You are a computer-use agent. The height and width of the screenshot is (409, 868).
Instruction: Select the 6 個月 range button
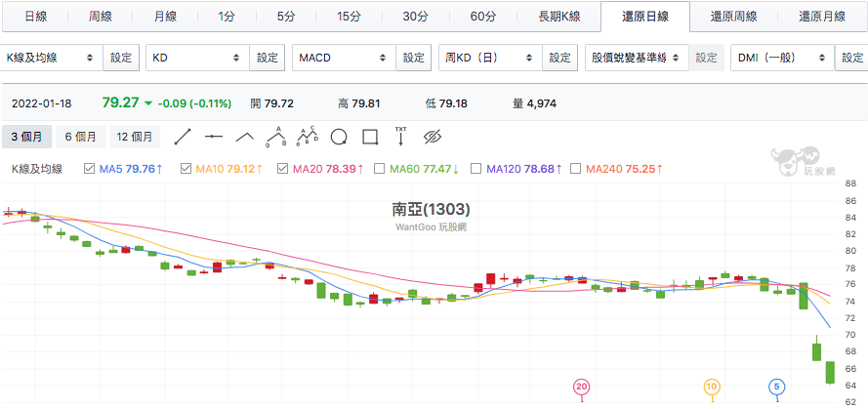(x=81, y=137)
